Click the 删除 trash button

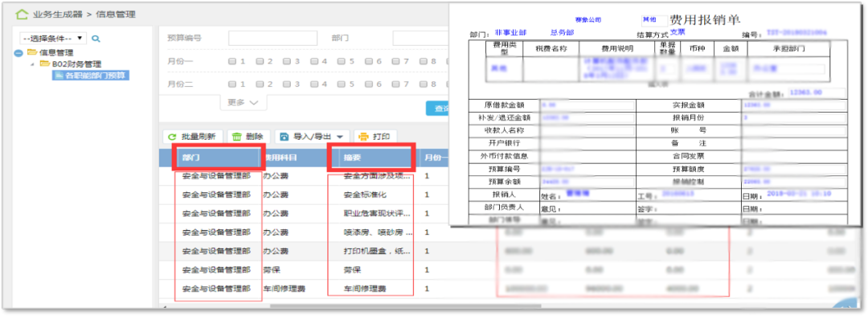pyautogui.click(x=248, y=137)
